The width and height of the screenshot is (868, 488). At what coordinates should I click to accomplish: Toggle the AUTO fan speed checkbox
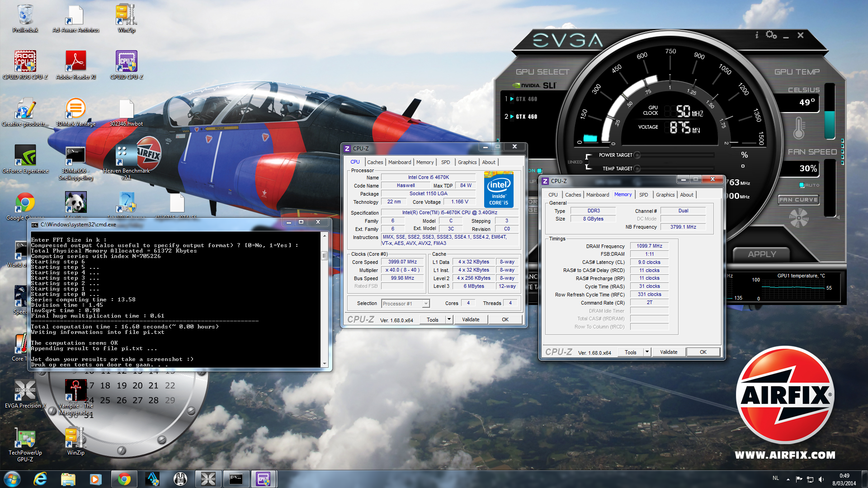pyautogui.click(x=802, y=185)
